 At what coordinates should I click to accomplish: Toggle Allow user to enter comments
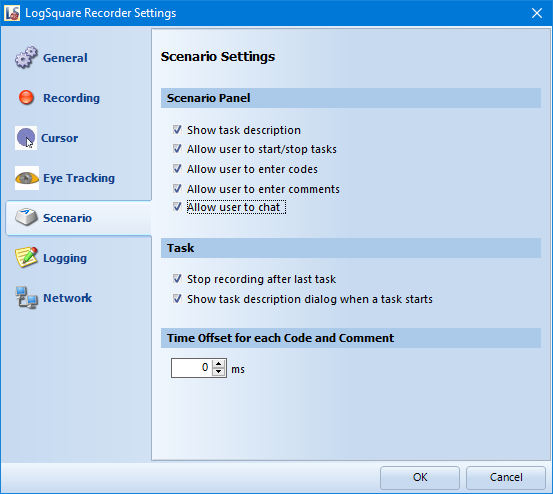point(177,188)
